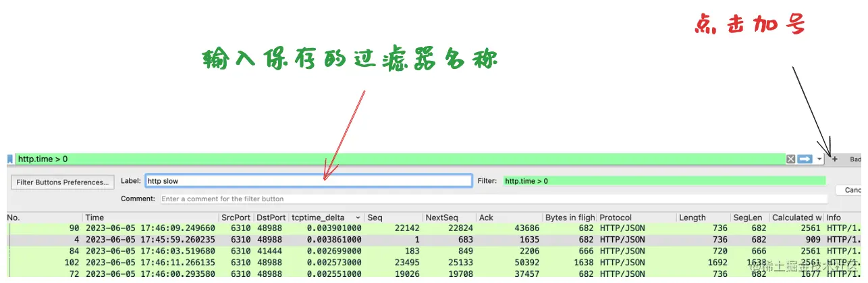Click the DstPort column header
The height and width of the screenshot is (283, 868).
(271, 217)
